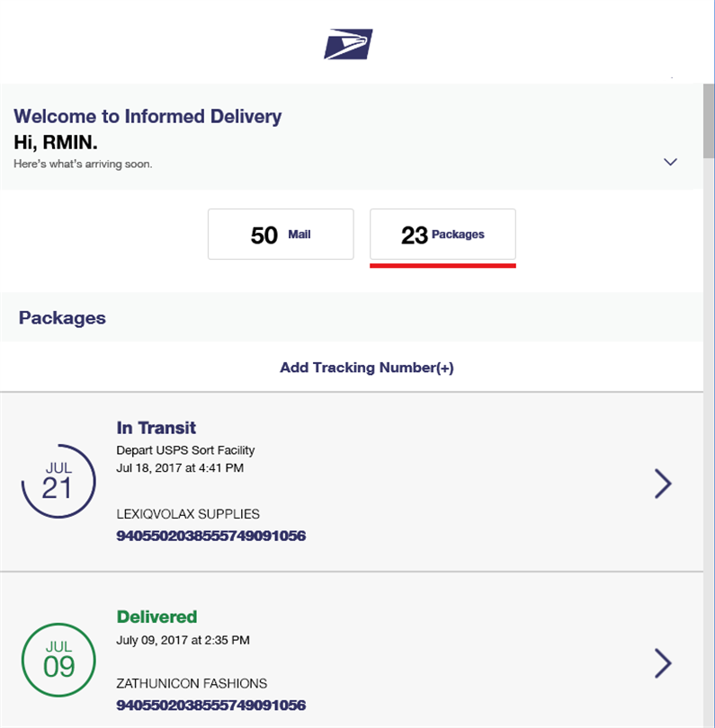Click the In Transit status heading

[x=156, y=428]
